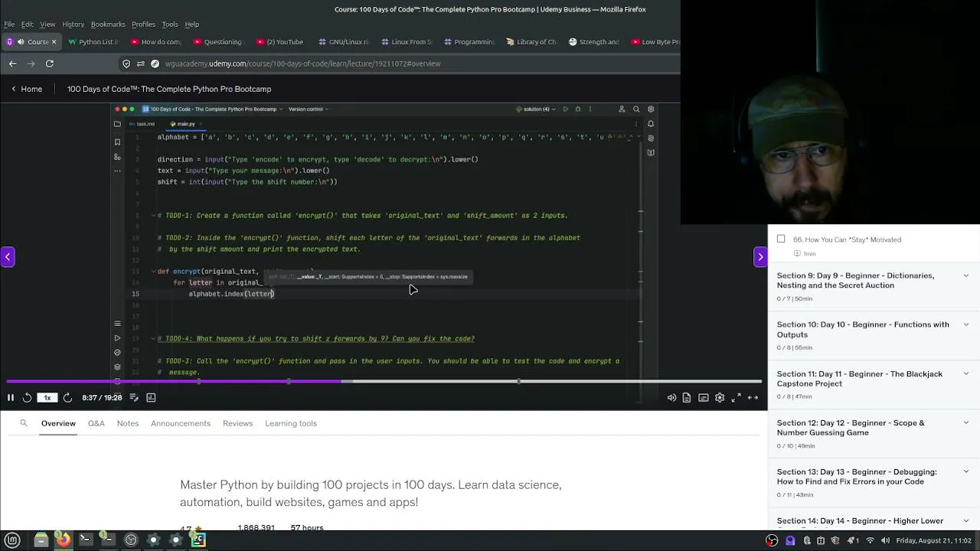This screenshot has width=980, height=551.
Task: Close the Course browser tab
Action: [54, 42]
